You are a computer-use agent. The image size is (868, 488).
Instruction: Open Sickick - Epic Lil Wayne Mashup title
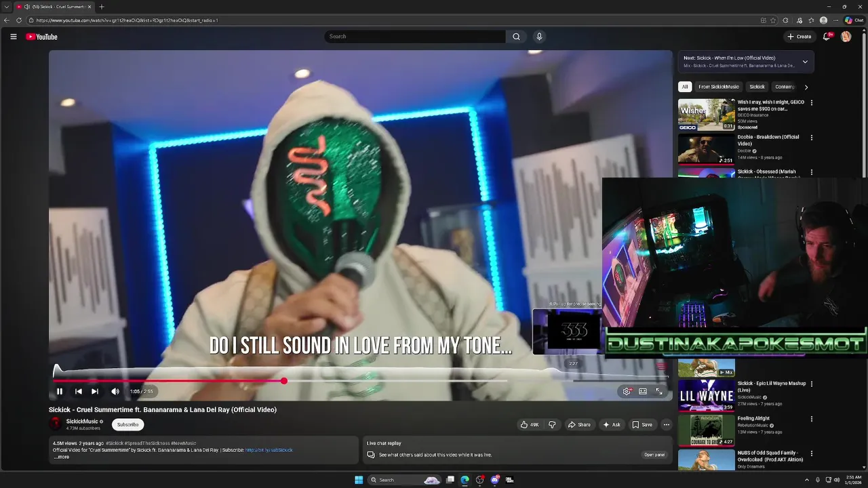[x=772, y=386]
